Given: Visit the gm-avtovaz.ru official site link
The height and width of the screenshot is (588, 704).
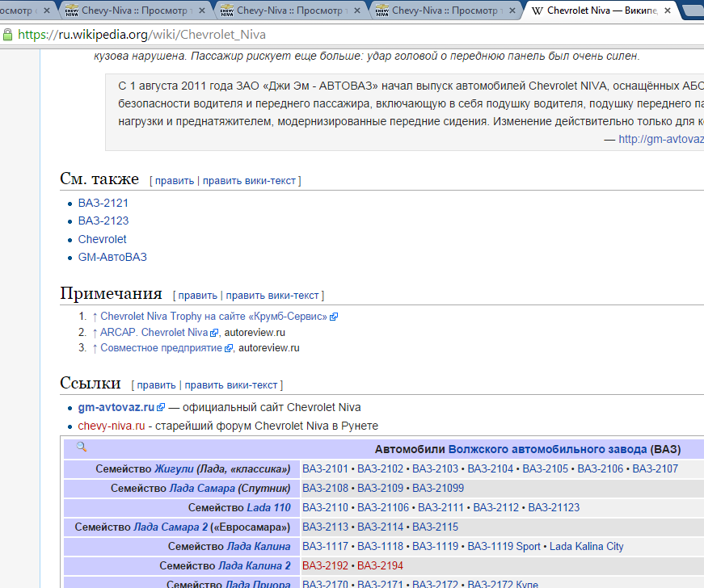Looking at the screenshot, I should (116, 408).
